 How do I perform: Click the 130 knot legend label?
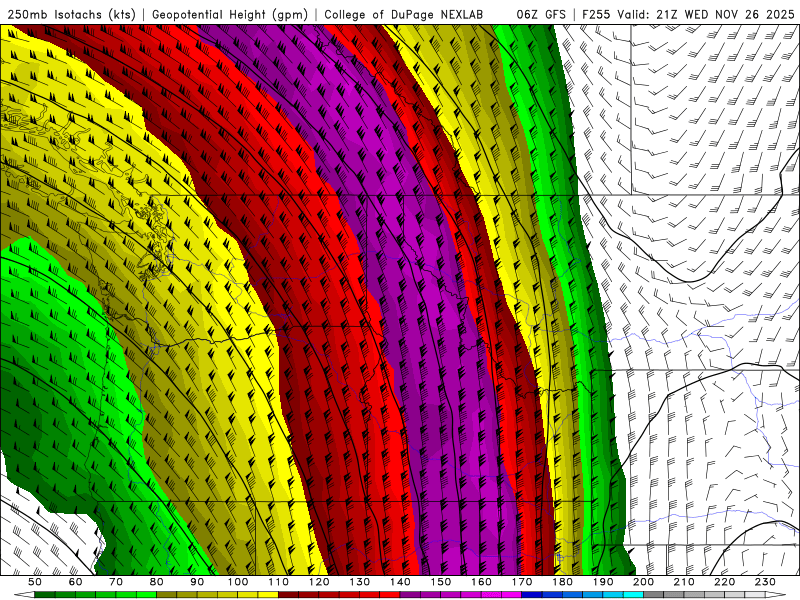click(360, 582)
